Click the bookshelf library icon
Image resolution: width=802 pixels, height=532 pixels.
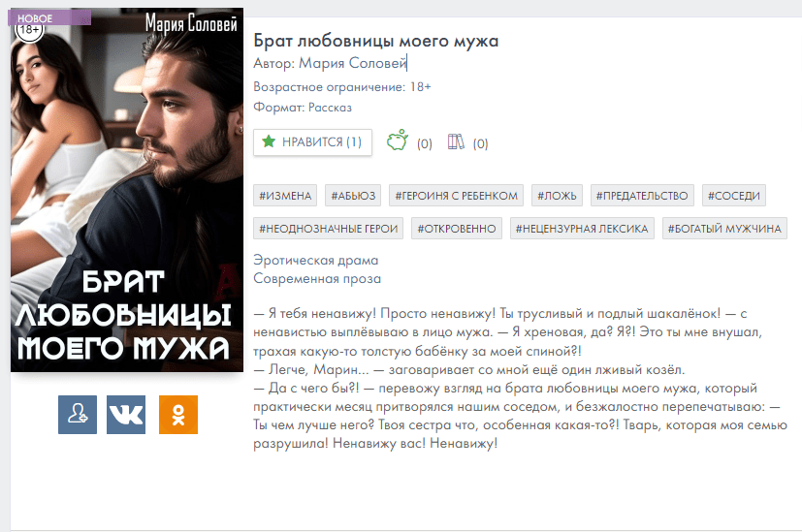456,141
